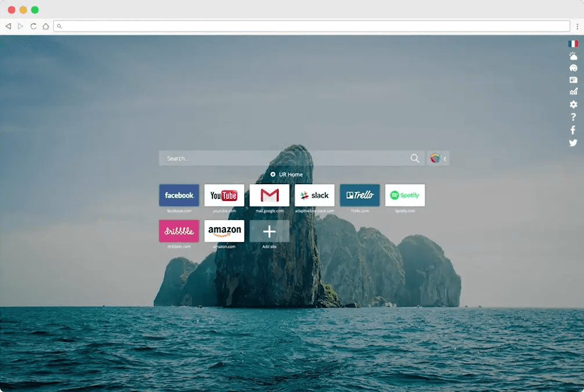Click the wallpaper/news sidebar icon
584x392 pixels.
574,80
